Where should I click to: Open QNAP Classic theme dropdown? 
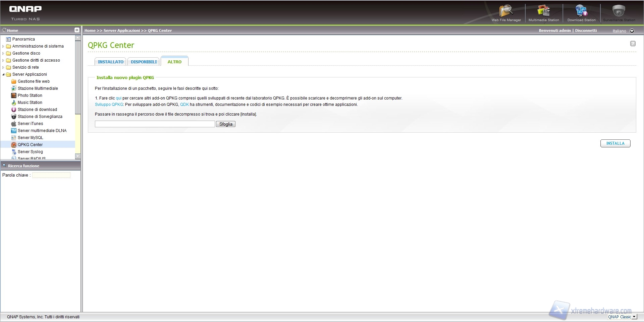tap(634, 317)
